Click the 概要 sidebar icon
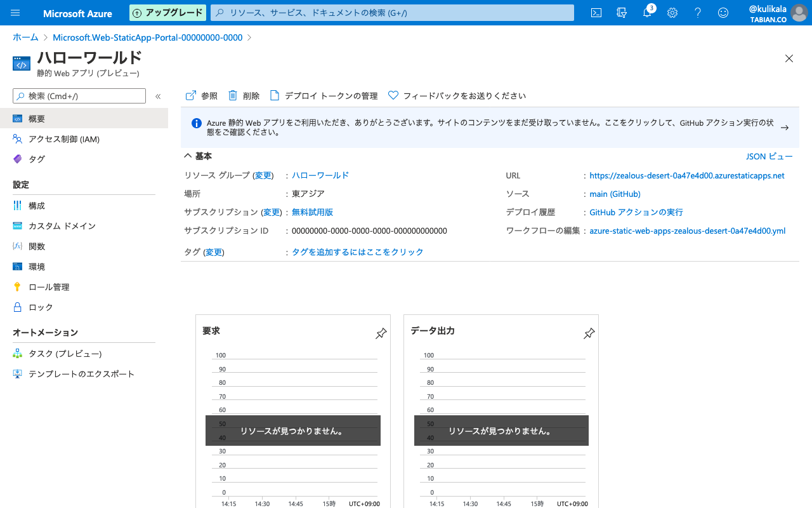Image resolution: width=812 pixels, height=508 pixels. pos(18,119)
